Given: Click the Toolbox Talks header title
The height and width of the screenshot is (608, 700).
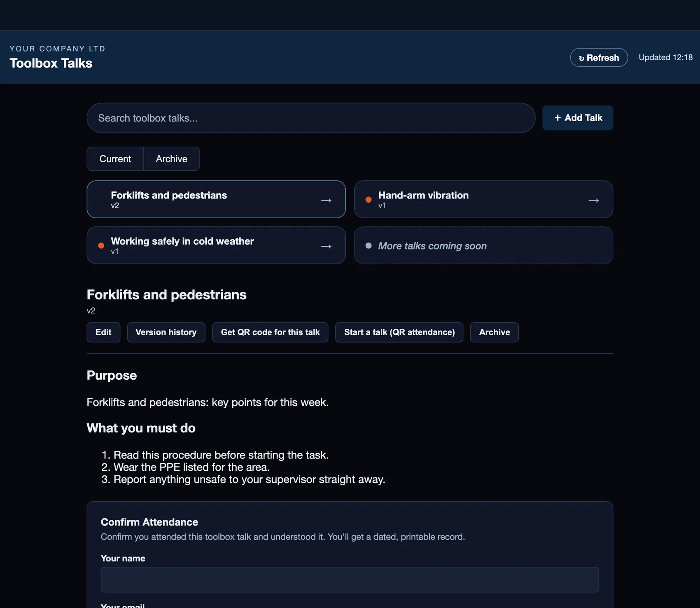Looking at the screenshot, I should click(x=51, y=63).
